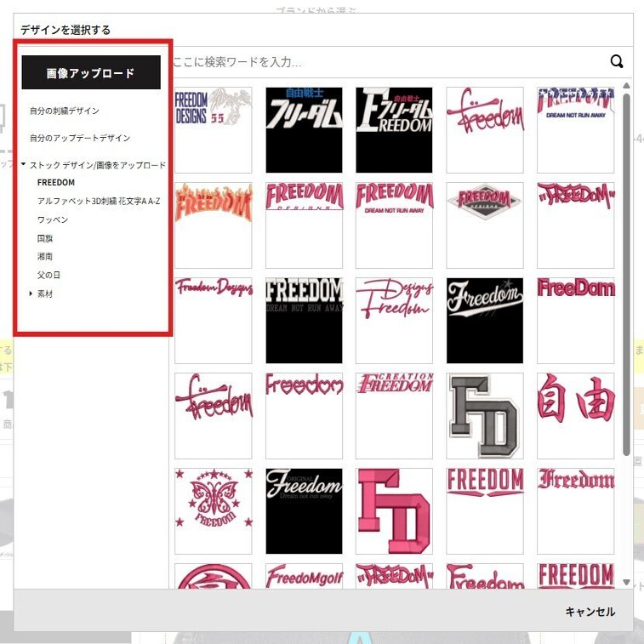Click the scrollbar up arrow
This screenshot has width=644, height=644.
tap(626, 85)
